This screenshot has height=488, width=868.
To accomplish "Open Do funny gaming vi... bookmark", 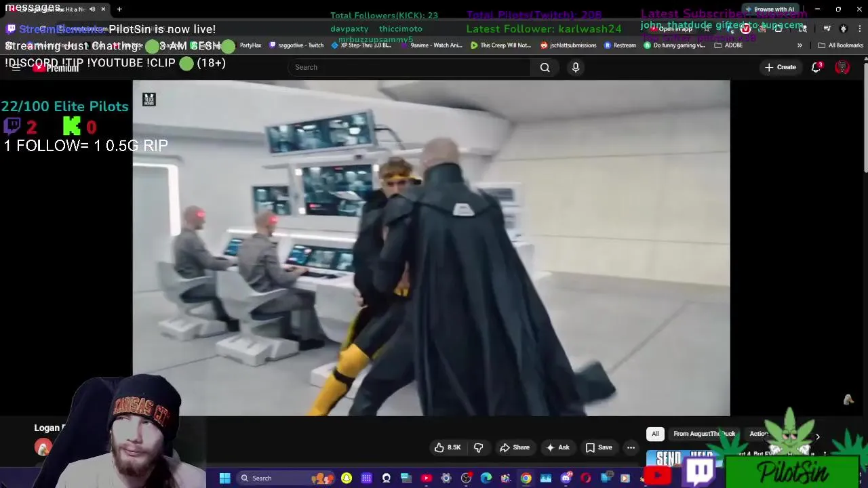I will (674, 45).
